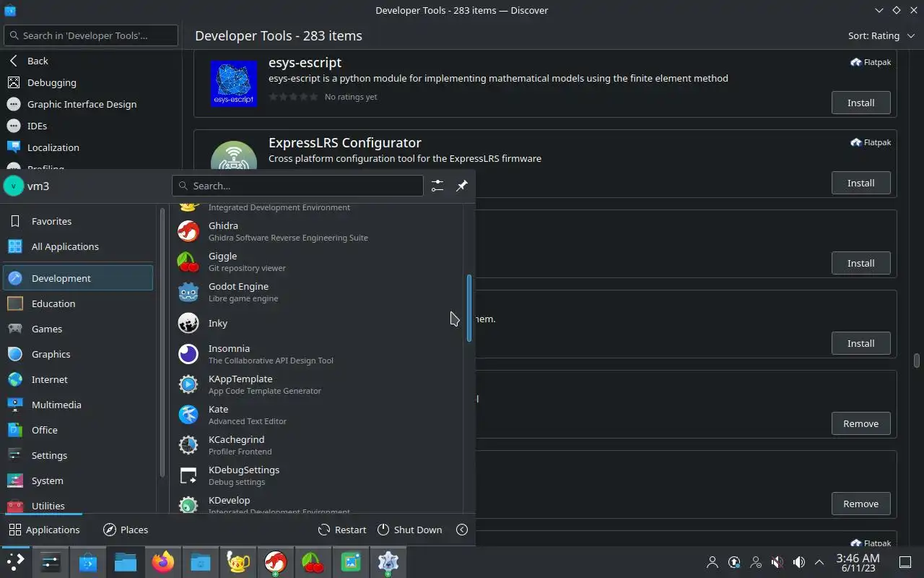Open the clock showing 3:46 AM
Viewport: 924px width, 578px height.
click(858, 562)
